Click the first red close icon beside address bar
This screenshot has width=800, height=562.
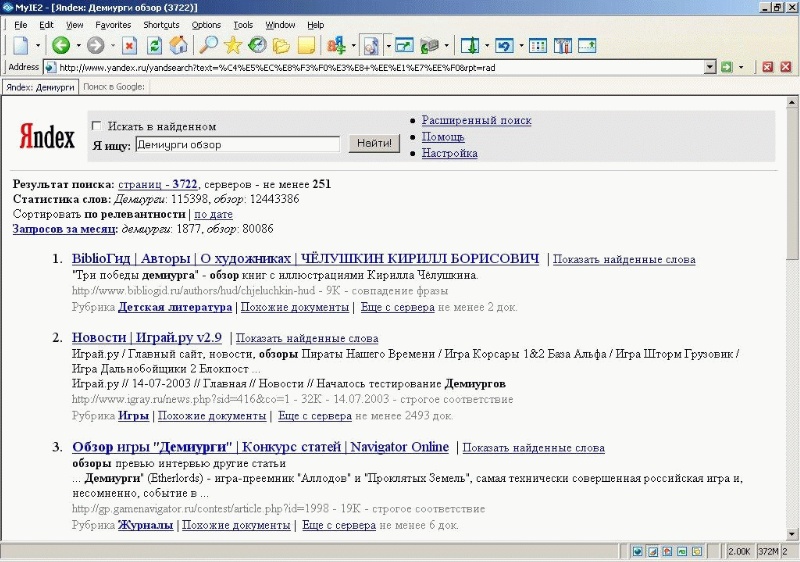click(768, 67)
